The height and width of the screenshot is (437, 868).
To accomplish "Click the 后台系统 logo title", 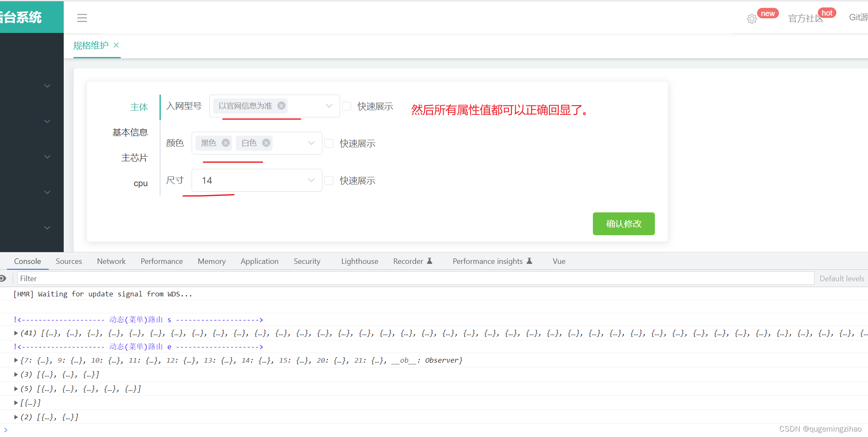I will point(21,17).
